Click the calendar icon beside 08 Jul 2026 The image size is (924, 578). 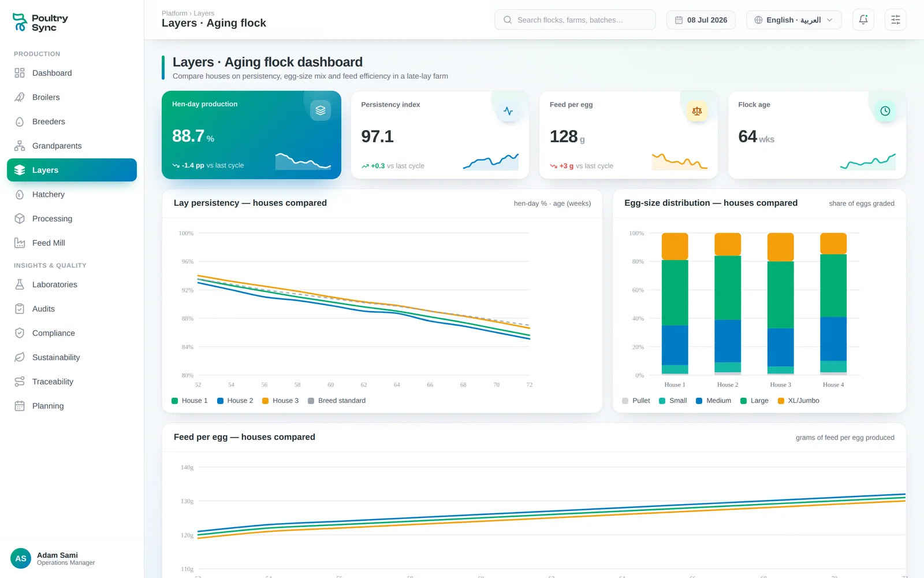pyautogui.click(x=679, y=20)
